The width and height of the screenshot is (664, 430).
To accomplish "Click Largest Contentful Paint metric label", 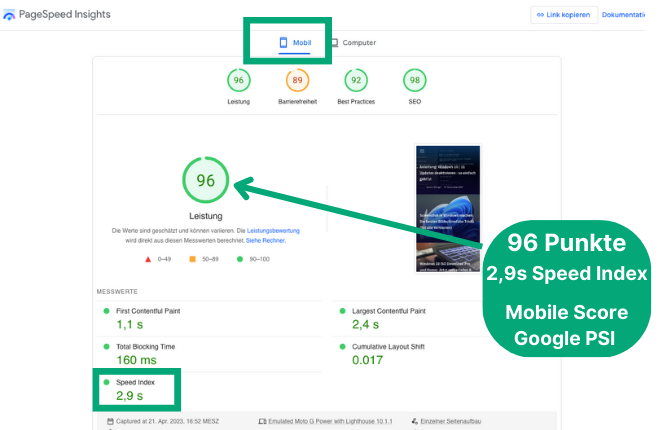I will pyautogui.click(x=389, y=311).
